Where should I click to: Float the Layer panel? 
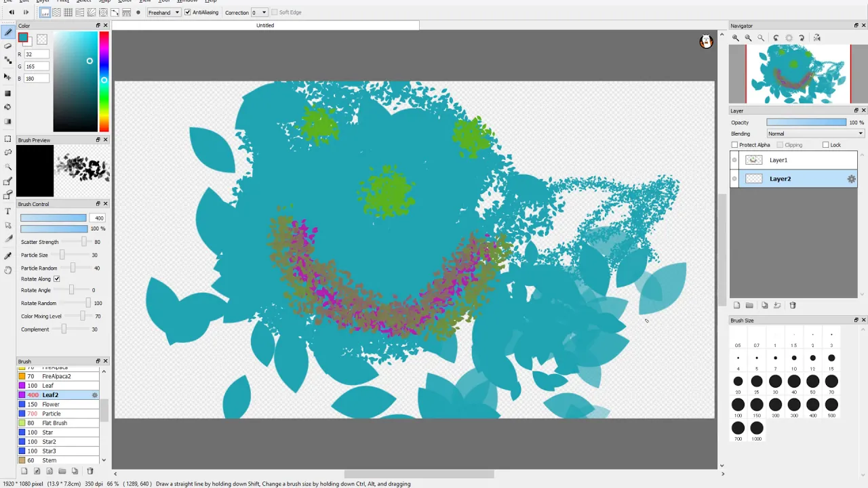[856, 110]
